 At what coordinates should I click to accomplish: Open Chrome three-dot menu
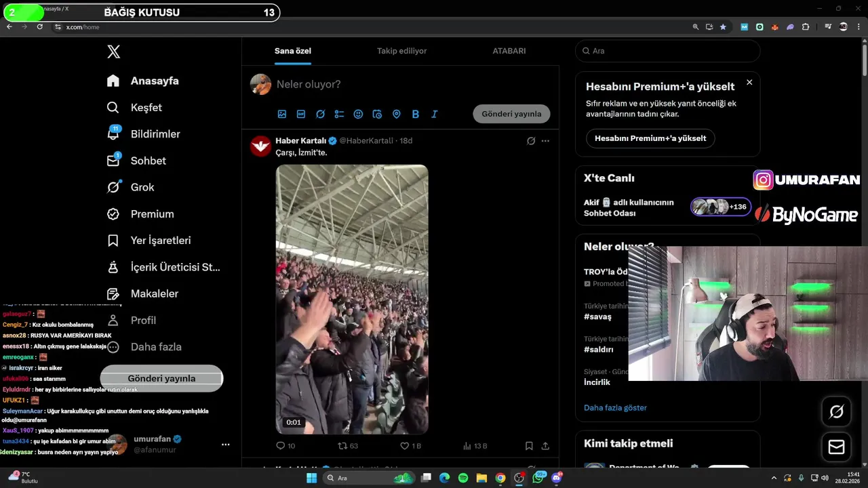pyautogui.click(x=859, y=27)
